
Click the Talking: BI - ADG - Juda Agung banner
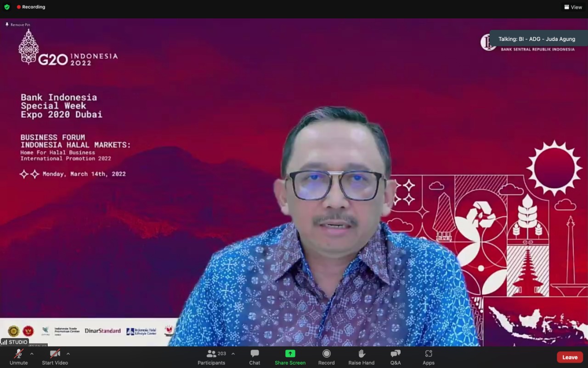[537, 39]
